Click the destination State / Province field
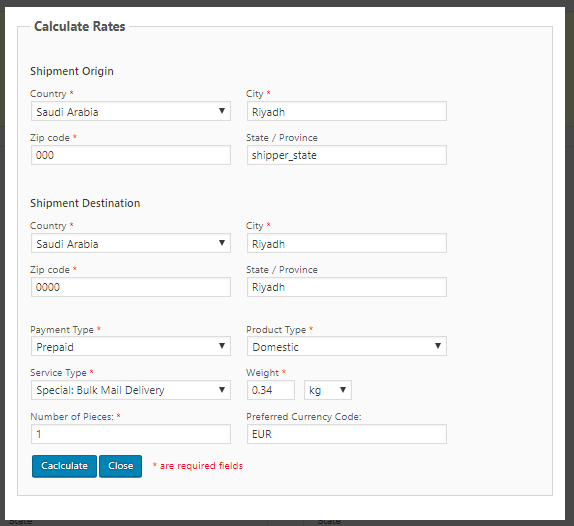The height and width of the screenshot is (526, 574). [x=347, y=287]
